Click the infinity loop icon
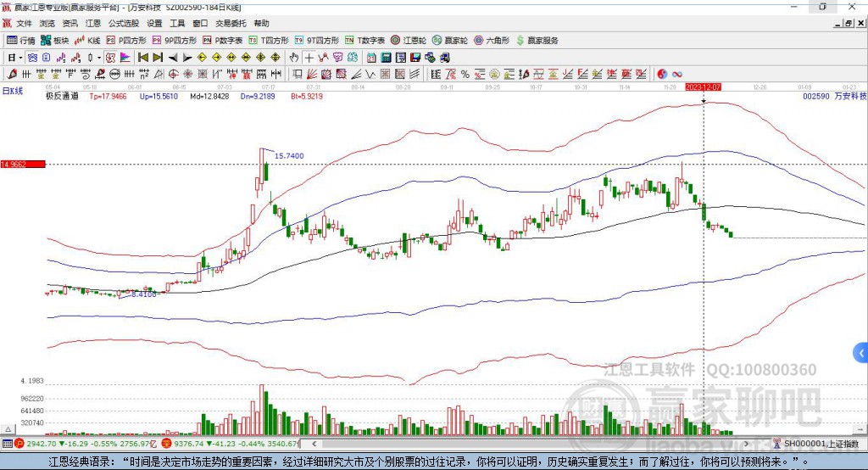Image resolution: width=868 pixels, height=470 pixels. [677, 75]
